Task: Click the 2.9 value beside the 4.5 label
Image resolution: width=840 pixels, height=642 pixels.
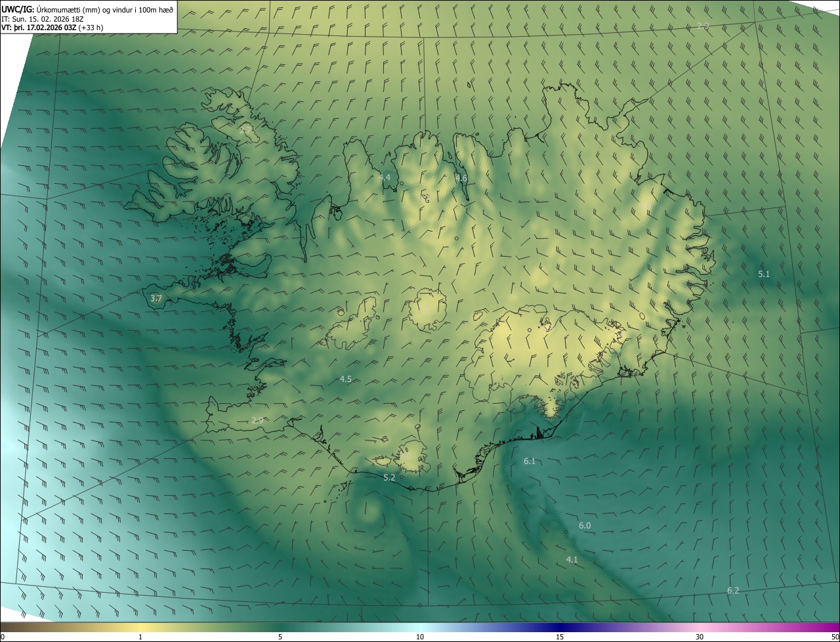Action: (257, 420)
